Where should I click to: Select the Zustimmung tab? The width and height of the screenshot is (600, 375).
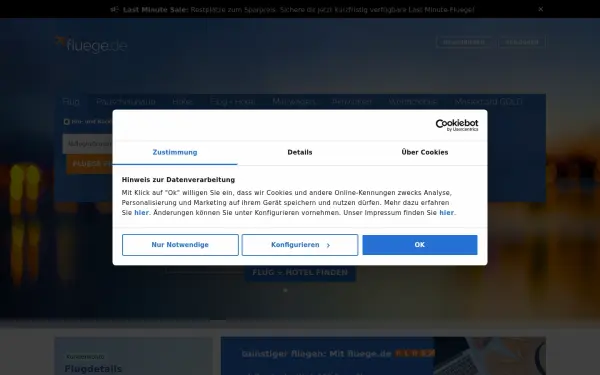[x=175, y=152]
